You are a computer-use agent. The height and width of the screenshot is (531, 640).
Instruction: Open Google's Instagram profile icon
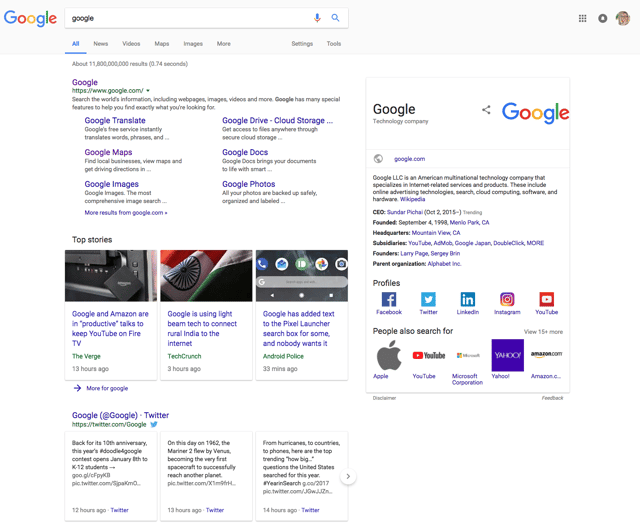(x=507, y=300)
